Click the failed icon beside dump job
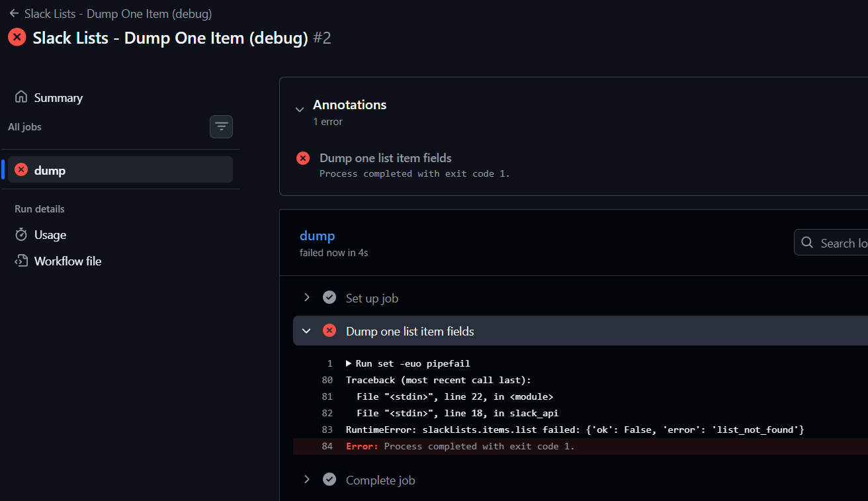This screenshot has width=868, height=501. (x=21, y=170)
